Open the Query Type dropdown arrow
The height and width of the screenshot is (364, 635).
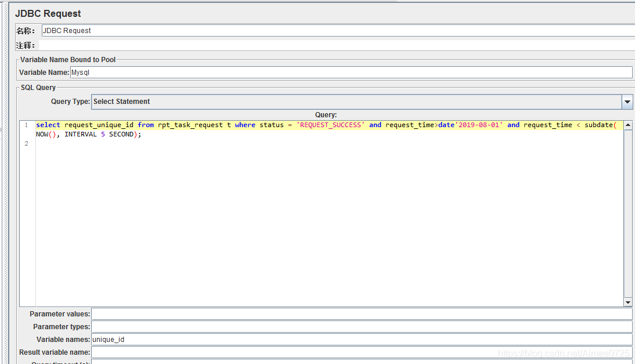(x=627, y=102)
